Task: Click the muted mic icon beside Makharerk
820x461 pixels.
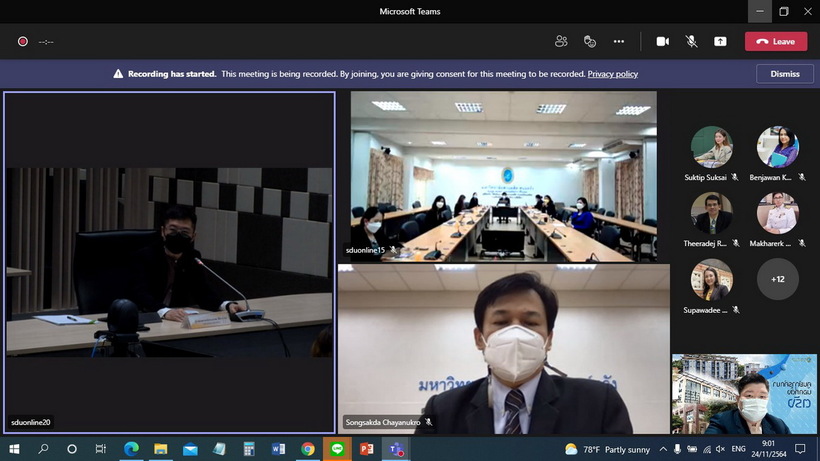Action: 802,243
